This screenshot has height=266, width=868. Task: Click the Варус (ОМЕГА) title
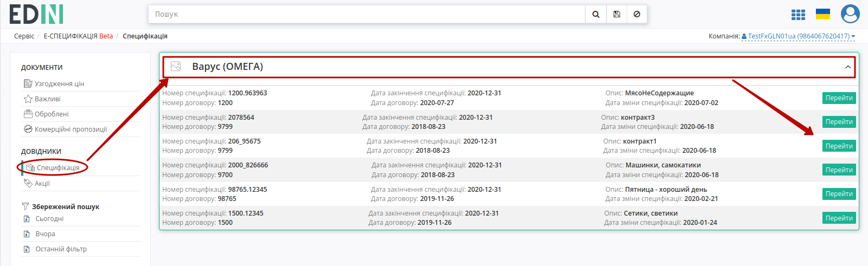coord(227,67)
